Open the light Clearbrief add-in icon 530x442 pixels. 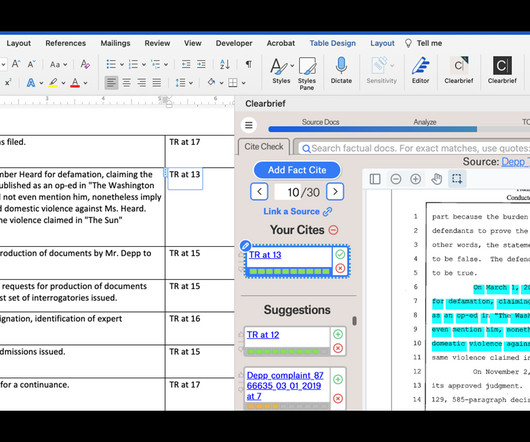459,71
